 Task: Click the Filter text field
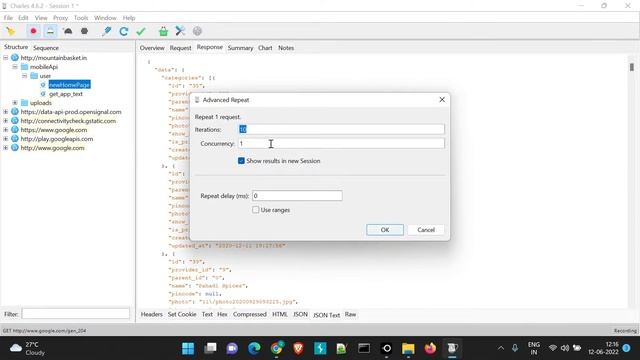coord(76,314)
